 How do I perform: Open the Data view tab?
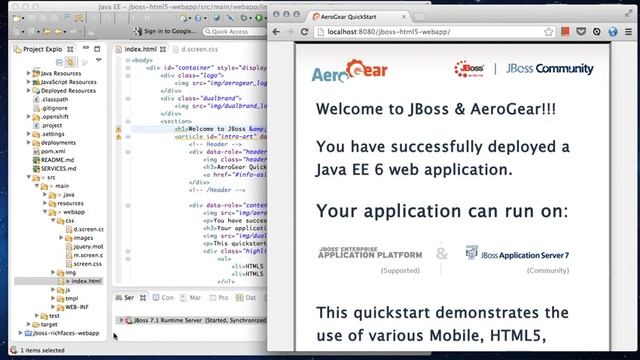pyautogui.click(x=246, y=298)
